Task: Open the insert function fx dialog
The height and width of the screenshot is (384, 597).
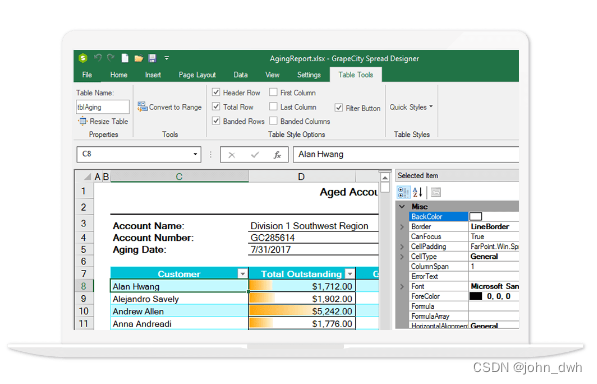Action: 277,155
